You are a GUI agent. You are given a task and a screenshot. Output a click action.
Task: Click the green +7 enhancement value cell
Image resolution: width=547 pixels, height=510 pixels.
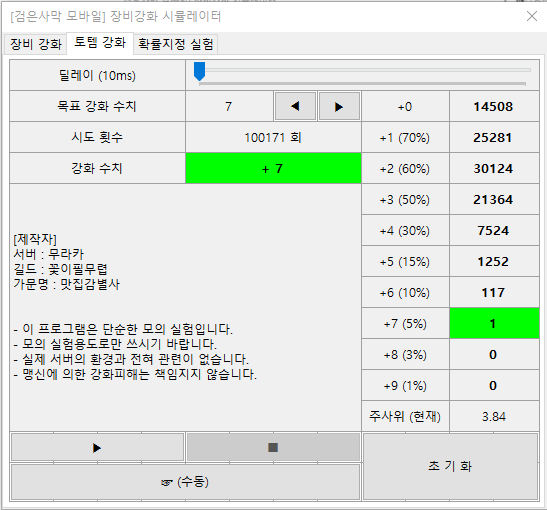(273, 168)
